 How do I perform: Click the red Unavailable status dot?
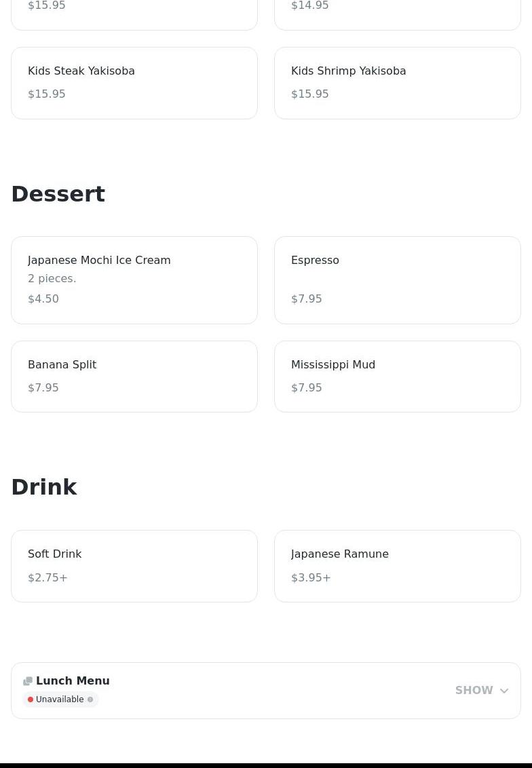point(31,699)
